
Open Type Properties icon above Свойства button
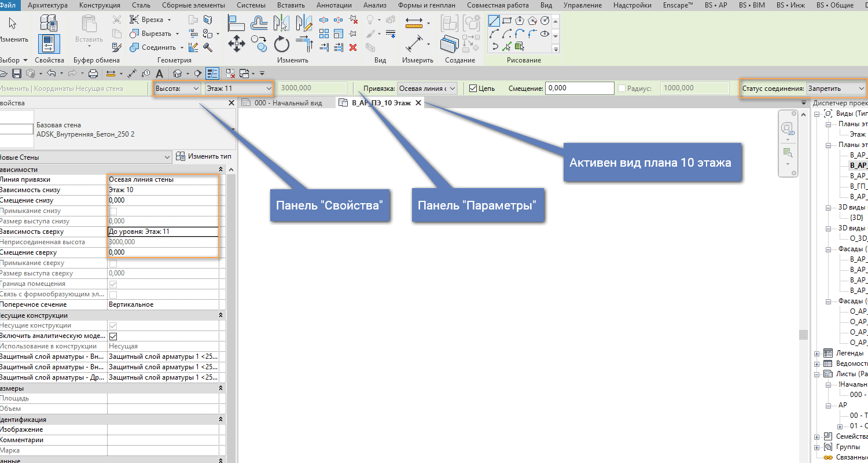tap(49, 23)
